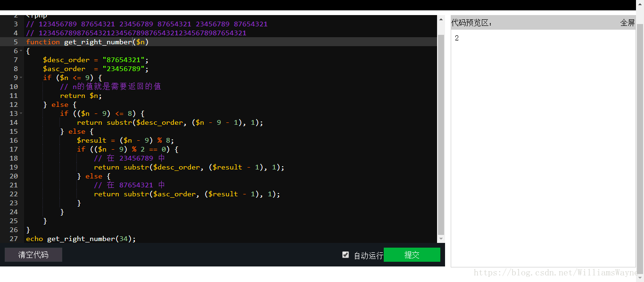Click the return substr($desc_order on line 19
The height and width of the screenshot is (282, 644).
click(x=189, y=167)
